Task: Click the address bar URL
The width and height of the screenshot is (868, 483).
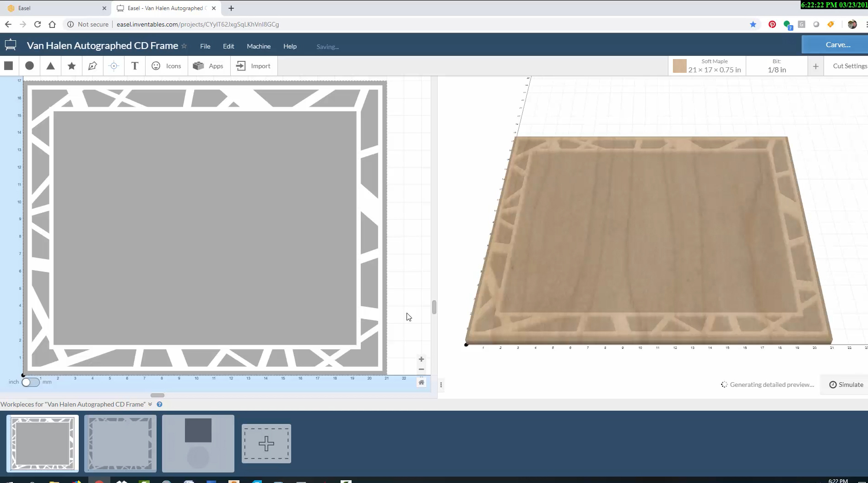Action: point(198,24)
